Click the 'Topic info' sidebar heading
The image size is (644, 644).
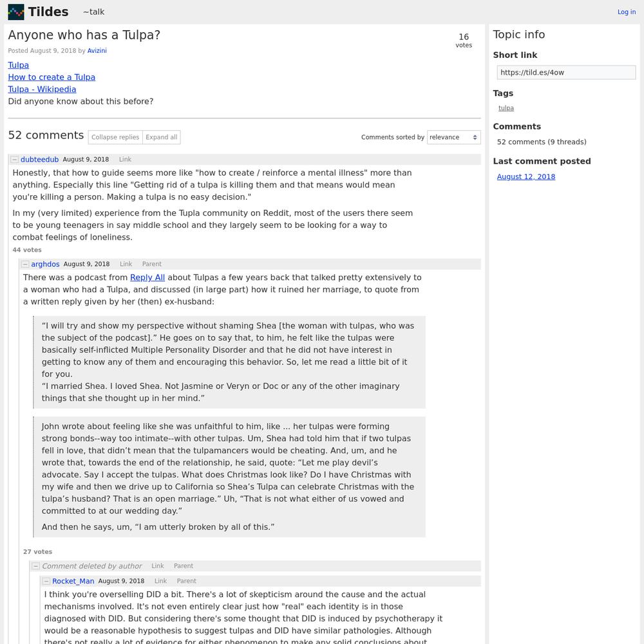pos(519,35)
